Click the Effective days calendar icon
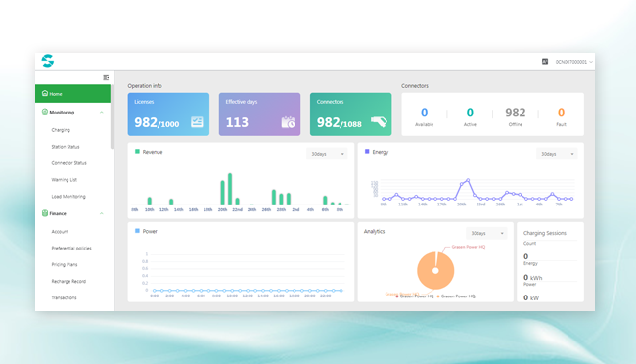Viewport: 636px width, 364px height. pyautogui.click(x=288, y=121)
